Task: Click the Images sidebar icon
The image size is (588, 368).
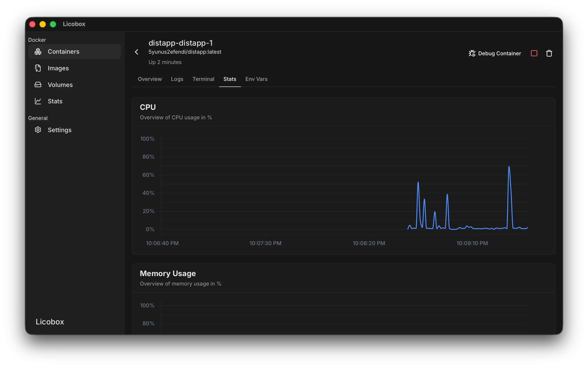Action: 38,68
